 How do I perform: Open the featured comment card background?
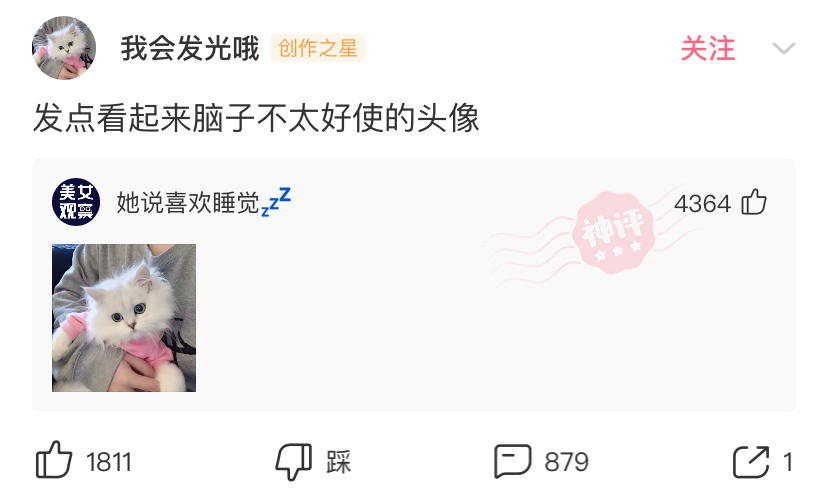[x=414, y=285]
